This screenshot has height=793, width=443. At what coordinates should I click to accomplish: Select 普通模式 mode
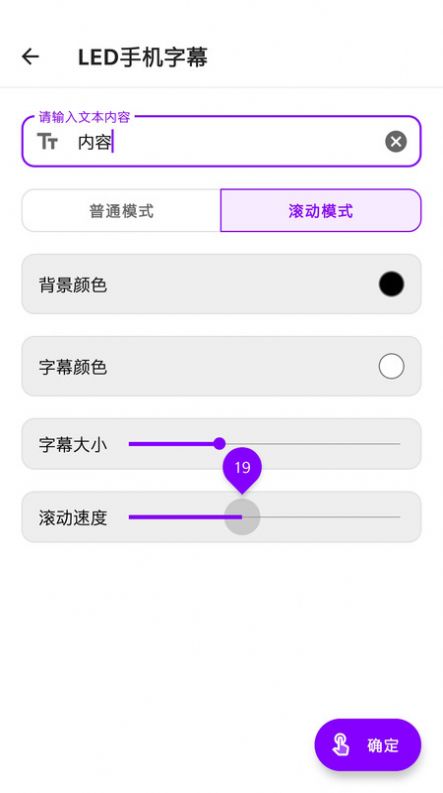[121, 210]
